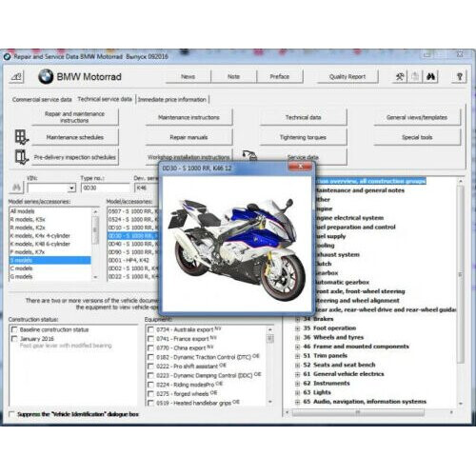Open Repair manuals
Screen dimensions: 476x476
point(188,137)
